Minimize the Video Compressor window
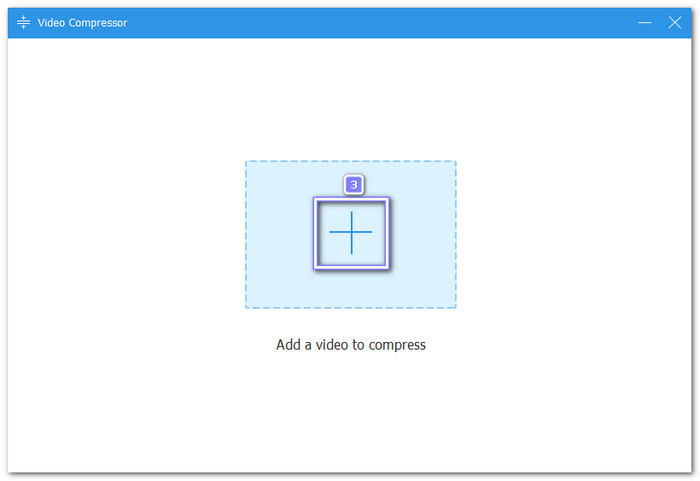 644,22
